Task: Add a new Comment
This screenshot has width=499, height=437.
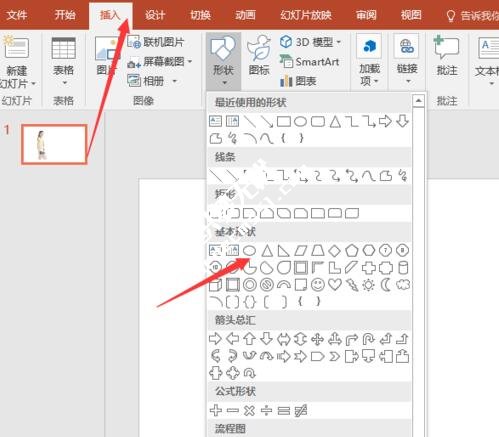Action: pyautogui.click(x=447, y=56)
